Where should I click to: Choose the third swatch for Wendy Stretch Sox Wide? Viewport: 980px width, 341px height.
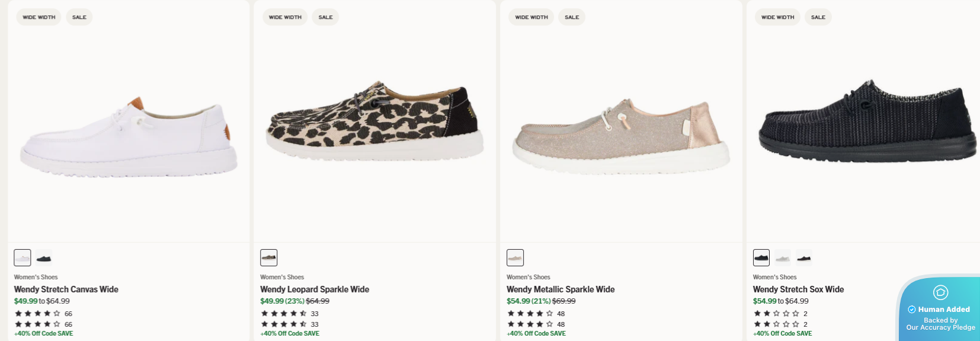click(x=804, y=258)
